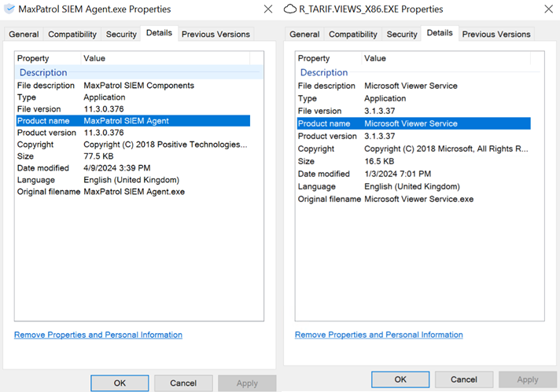Open Security tab in MaxPatrol Properties window
560x392 pixels.
click(x=121, y=35)
